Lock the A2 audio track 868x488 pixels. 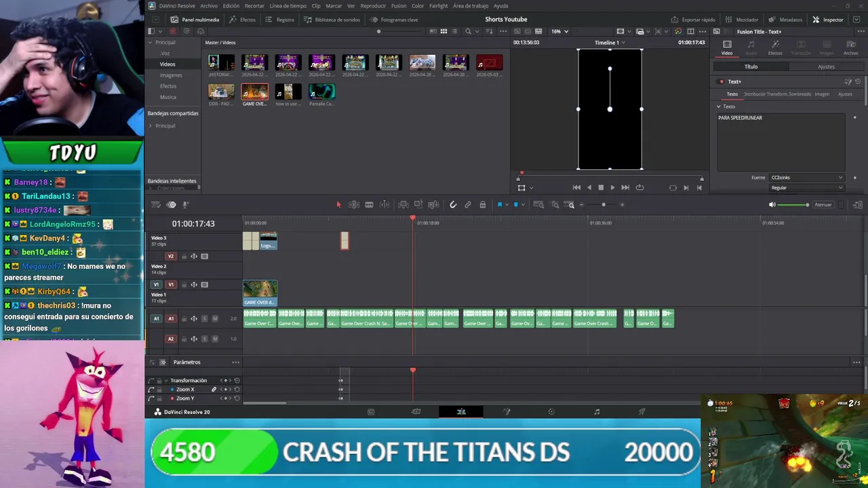coord(183,339)
